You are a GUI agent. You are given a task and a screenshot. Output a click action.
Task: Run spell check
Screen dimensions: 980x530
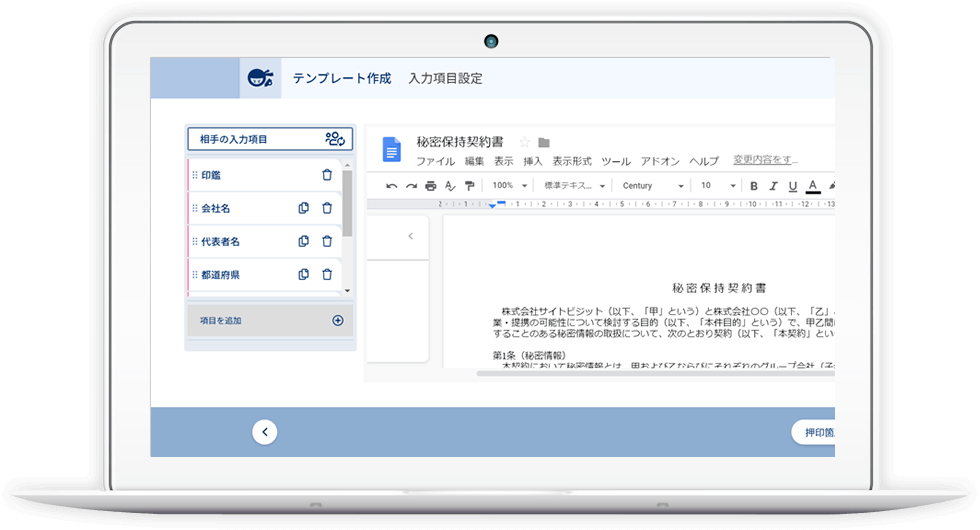click(450, 186)
